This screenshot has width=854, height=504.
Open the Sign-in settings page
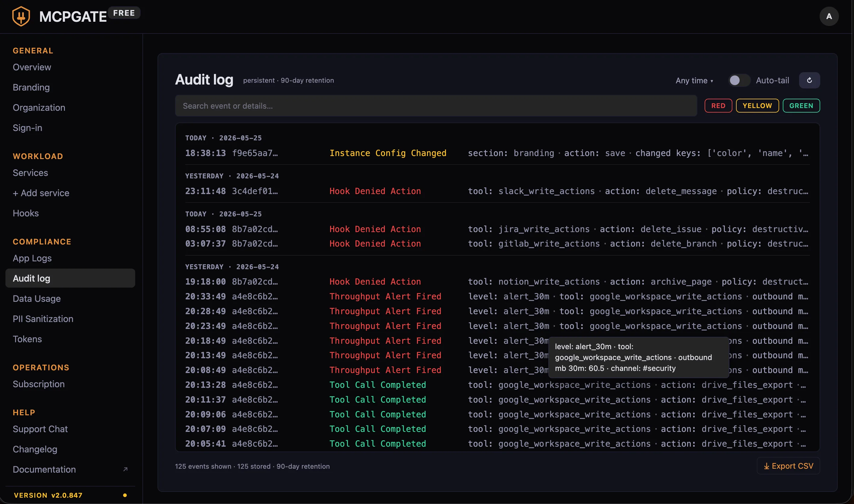pos(27,128)
